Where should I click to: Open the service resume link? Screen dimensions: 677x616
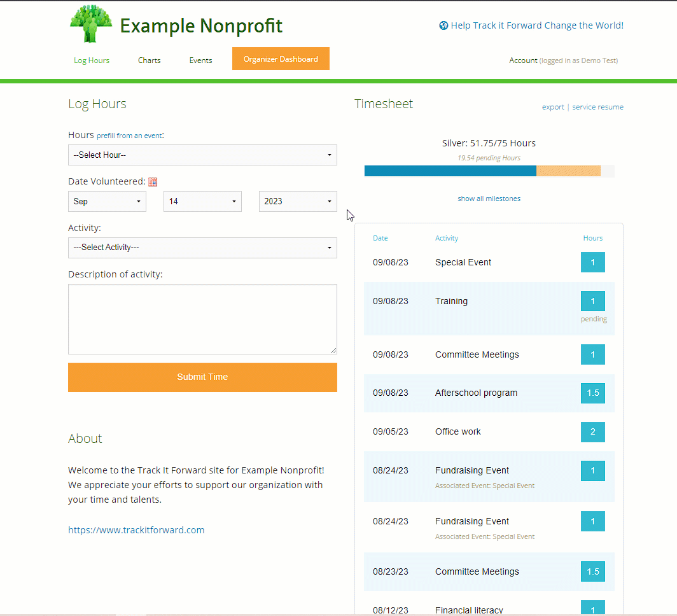(x=598, y=107)
